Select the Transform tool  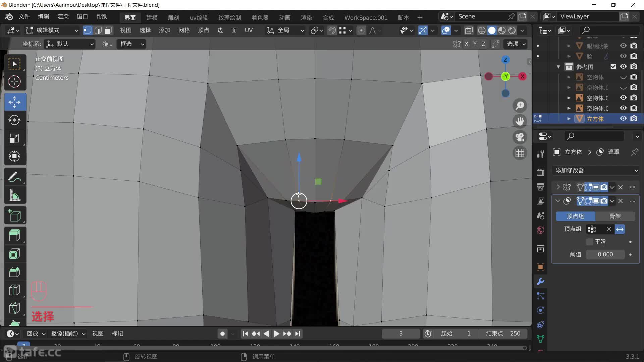(14, 156)
